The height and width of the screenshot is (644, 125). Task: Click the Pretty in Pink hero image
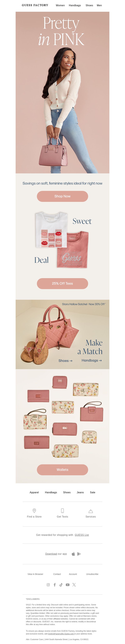point(62,93)
